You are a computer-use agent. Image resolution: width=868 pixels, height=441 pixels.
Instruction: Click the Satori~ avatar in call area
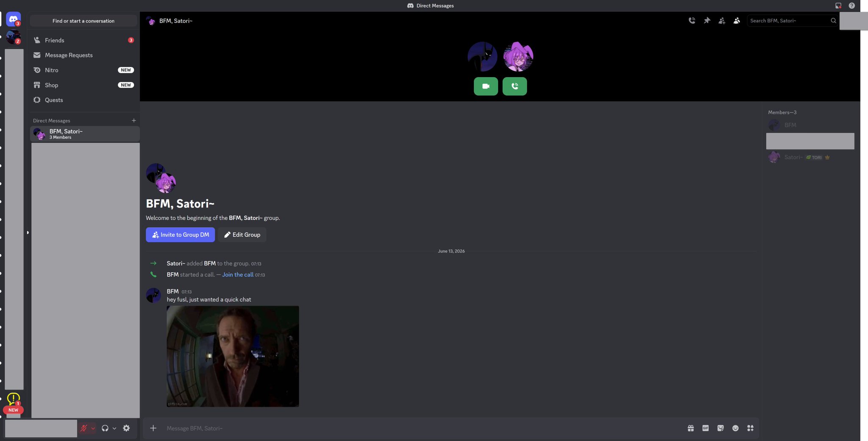(x=518, y=56)
